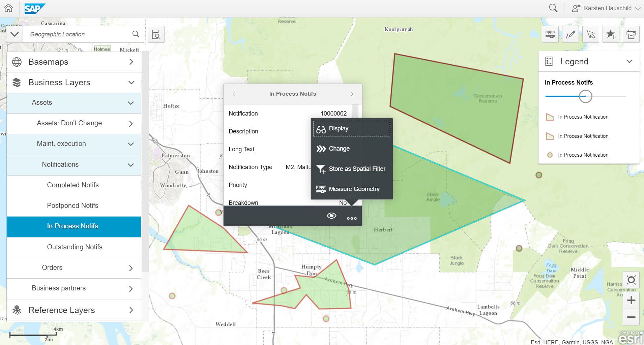Select the Completed Notifs layer

pyautogui.click(x=73, y=185)
